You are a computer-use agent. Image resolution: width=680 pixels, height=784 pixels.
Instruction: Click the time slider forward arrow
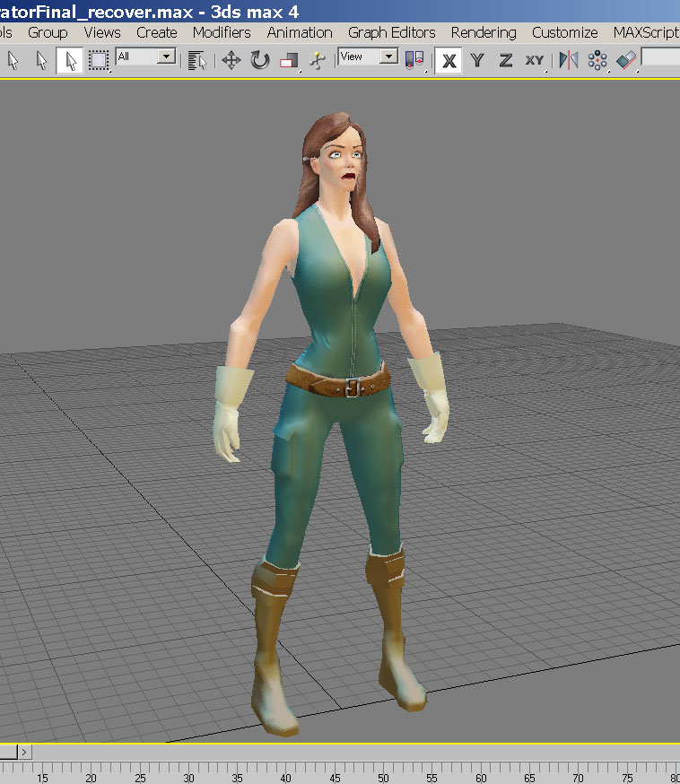(x=24, y=752)
